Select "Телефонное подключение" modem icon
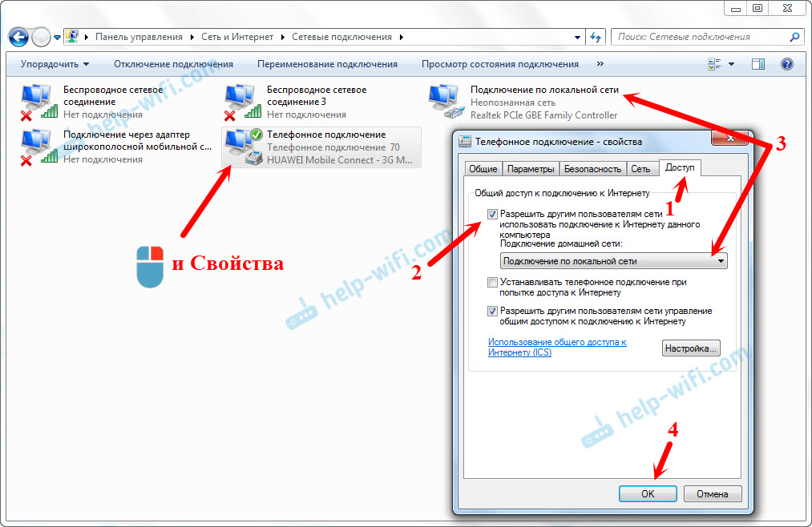The width and height of the screenshot is (812, 527). pyautogui.click(x=244, y=147)
